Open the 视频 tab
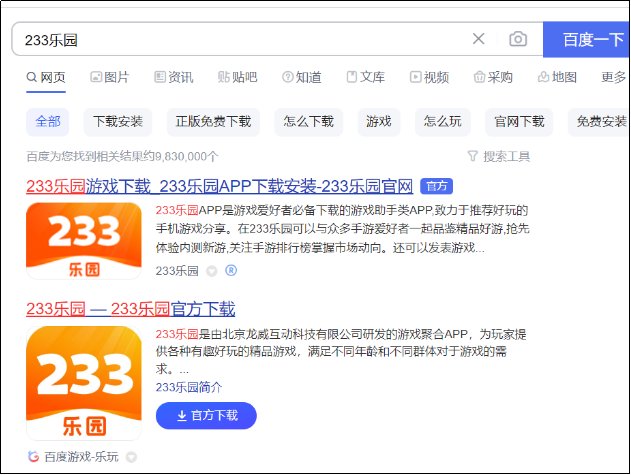 click(x=429, y=77)
